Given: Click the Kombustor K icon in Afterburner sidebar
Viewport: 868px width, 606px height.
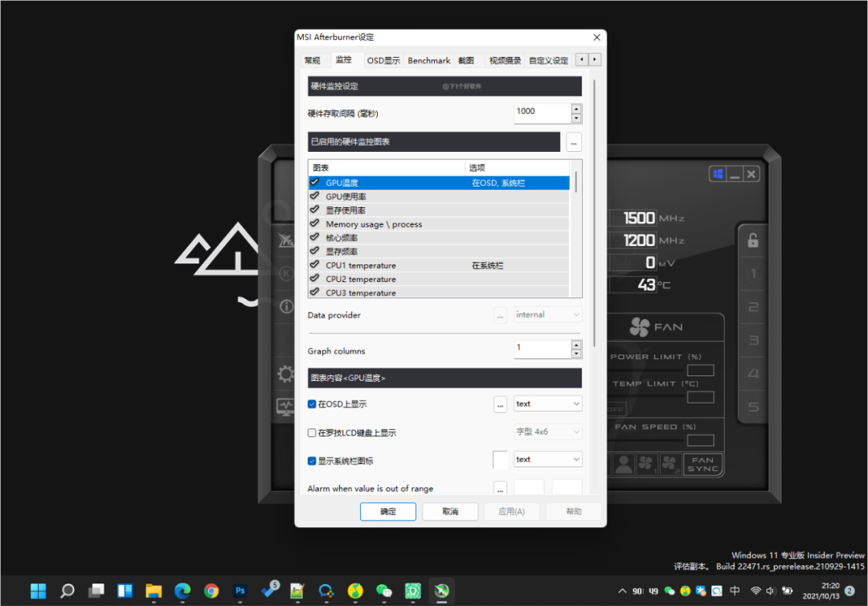Looking at the screenshot, I should tap(286, 272).
